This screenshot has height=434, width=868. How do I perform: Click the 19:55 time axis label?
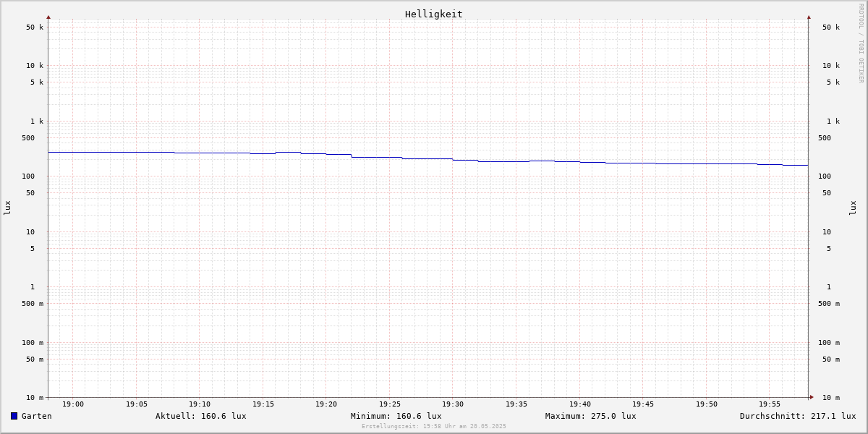[x=770, y=404]
